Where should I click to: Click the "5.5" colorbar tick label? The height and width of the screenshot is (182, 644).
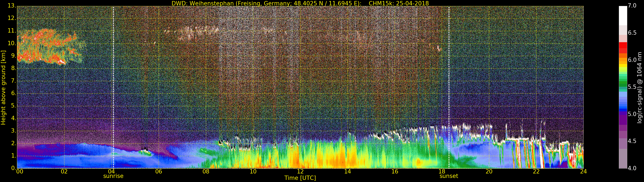pos(632,87)
